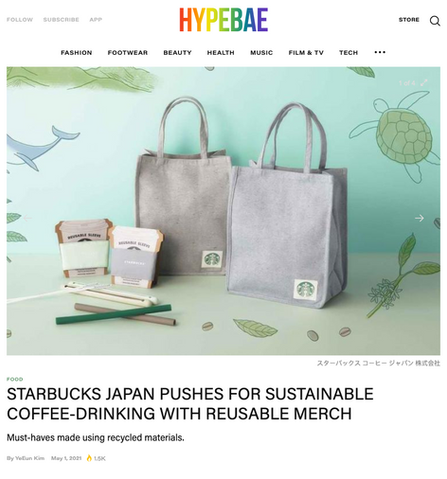Open the Footwear category
Screen dimensions: 447x479
click(128, 53)
